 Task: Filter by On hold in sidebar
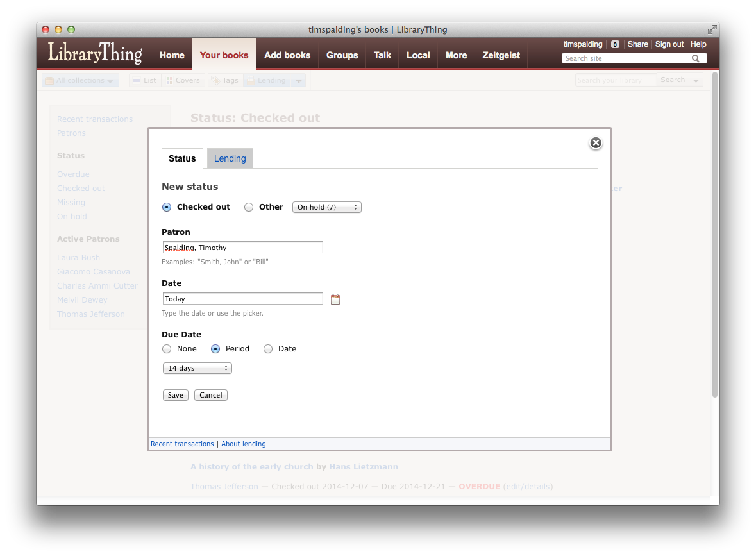(x=72, y=217)
